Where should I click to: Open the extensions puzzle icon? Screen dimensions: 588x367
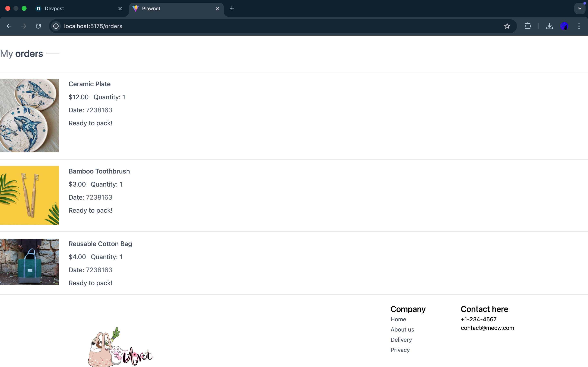528,26
